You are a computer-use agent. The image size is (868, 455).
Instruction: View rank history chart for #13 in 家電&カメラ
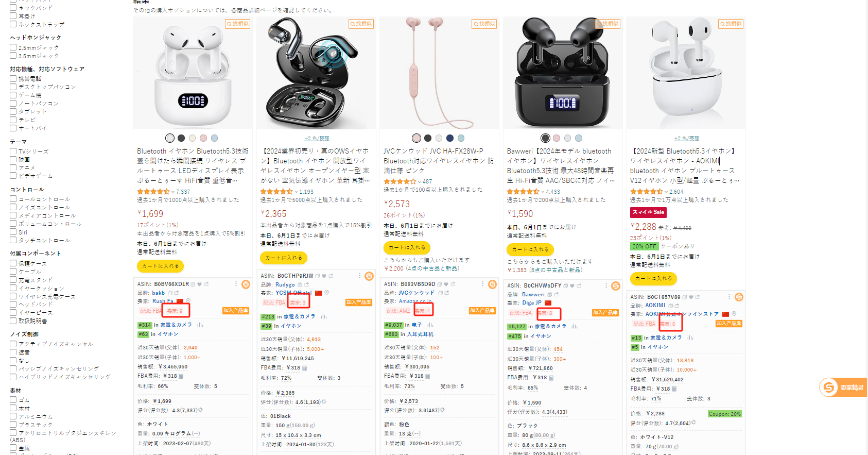[x=690, y=338]
